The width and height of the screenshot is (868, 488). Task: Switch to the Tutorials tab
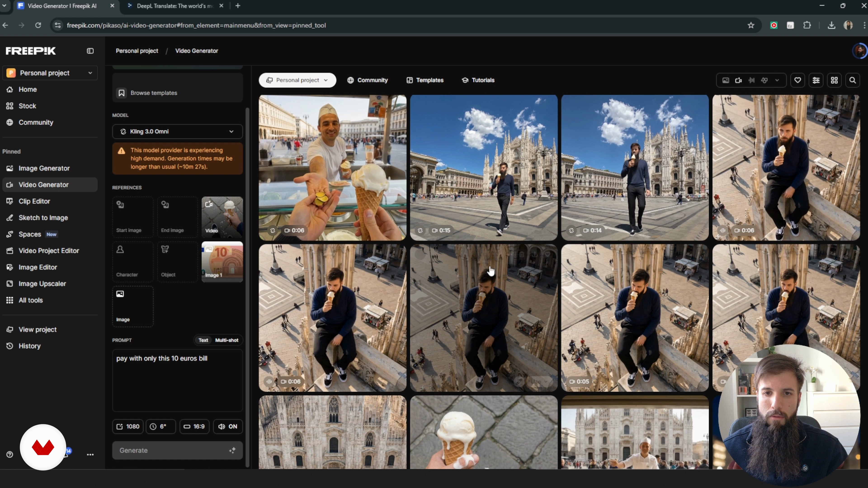point(478,80)
